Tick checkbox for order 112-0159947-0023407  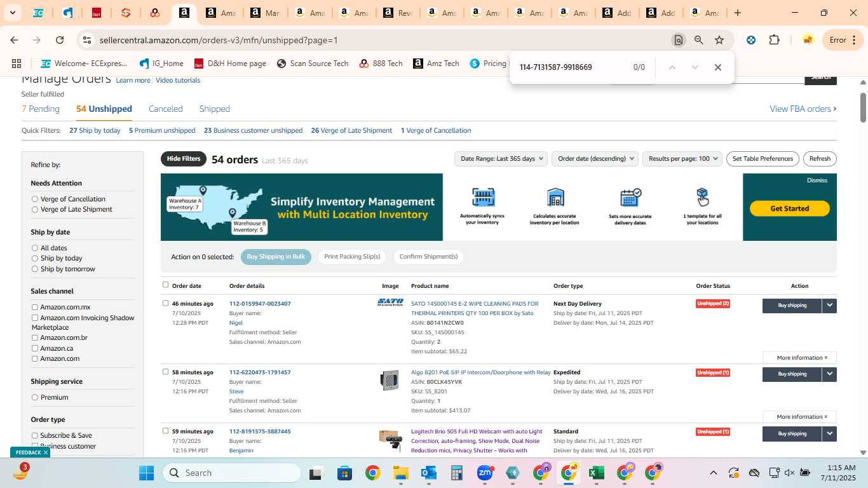[x=166, y=303]
